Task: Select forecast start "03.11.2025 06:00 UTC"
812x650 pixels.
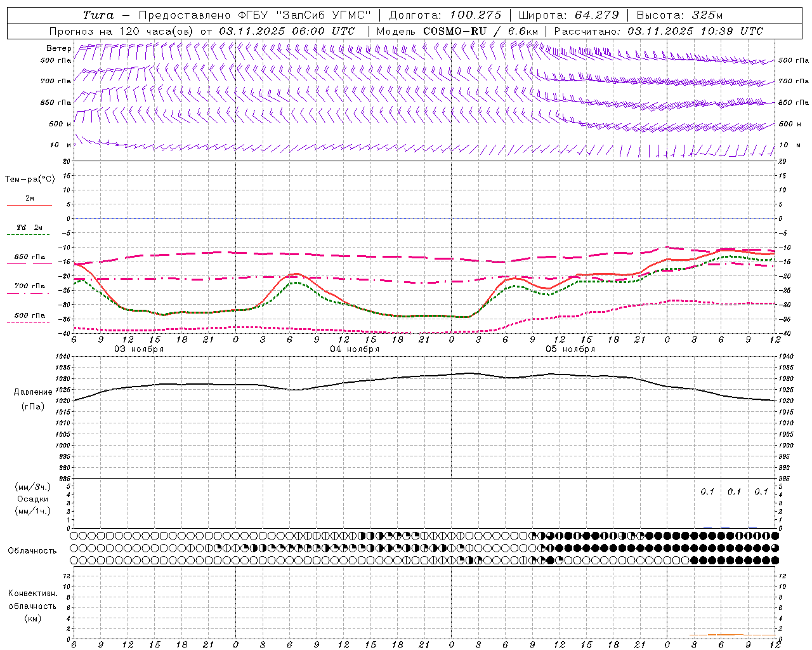Action: click(x=287, y=31)
